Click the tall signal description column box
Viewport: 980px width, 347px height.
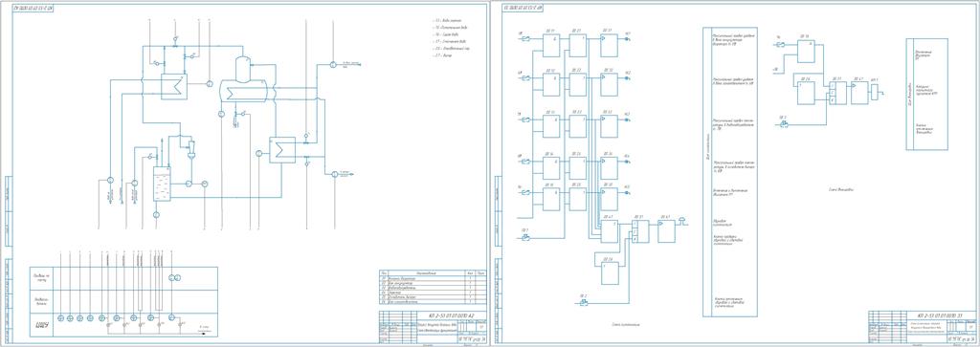coord(730,172)
